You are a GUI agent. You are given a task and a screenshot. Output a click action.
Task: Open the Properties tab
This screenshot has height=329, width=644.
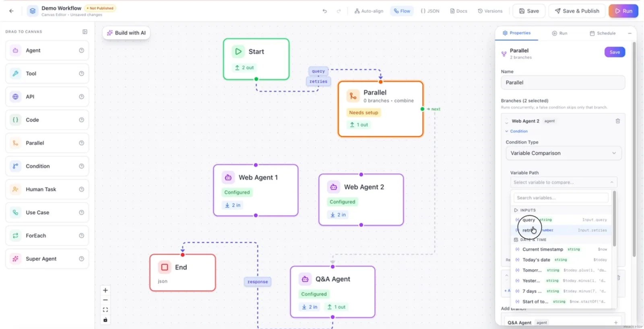pyautogui.click(x=516, y=33)
